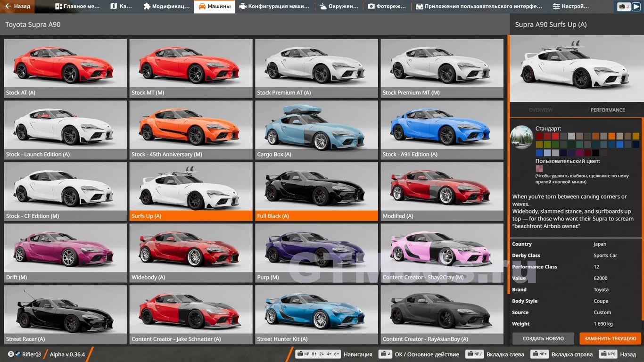Open the Настройки sliders tab

point(571,7)
